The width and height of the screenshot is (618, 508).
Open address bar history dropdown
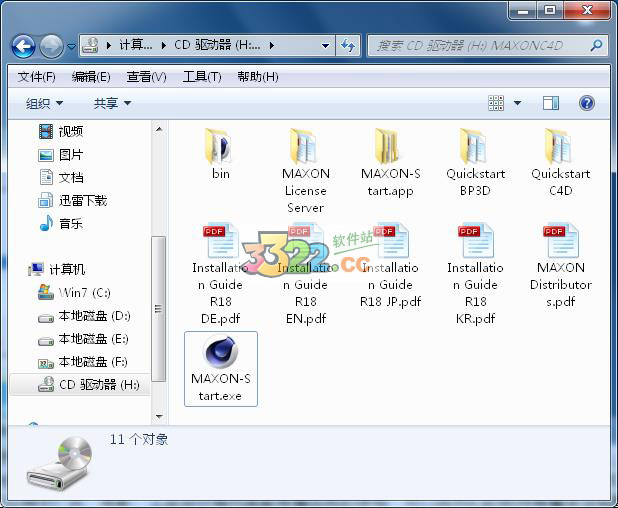pyautogui.click(x=326, y=46)
